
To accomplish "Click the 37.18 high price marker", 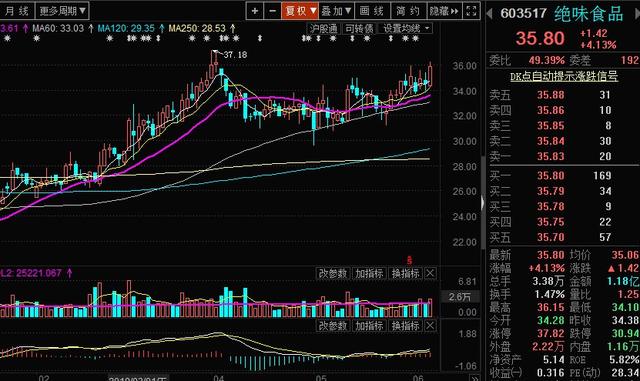I will (x=235, y=55).
